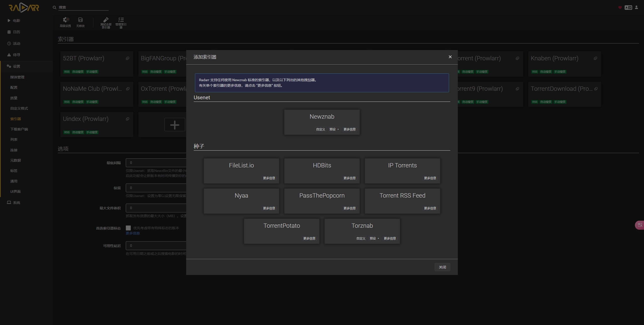
Task: Open OxTorrent indexer card in background
Action: click(162, 94)
